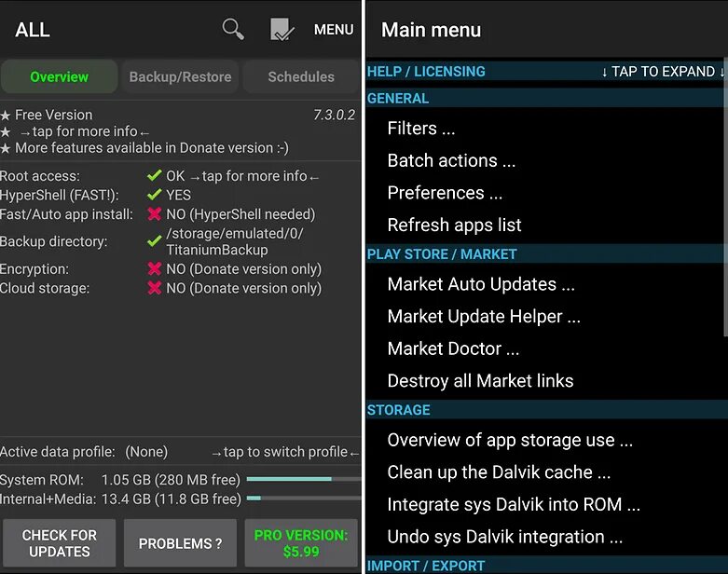Screen dimensions: 728x574
Task: Tap the green check for Backup directory
Action: pyautogui.click(x=154, y=241)
